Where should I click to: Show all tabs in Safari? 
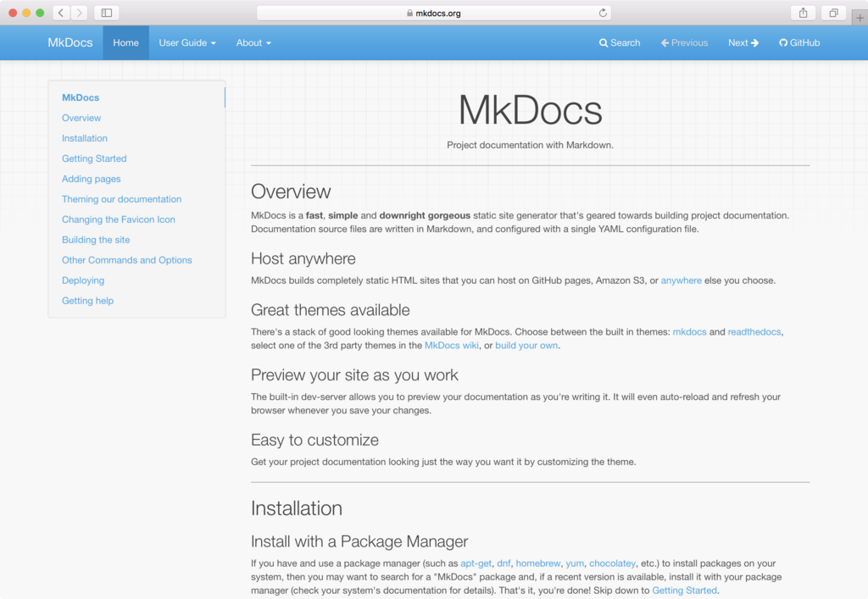[833, 13]
